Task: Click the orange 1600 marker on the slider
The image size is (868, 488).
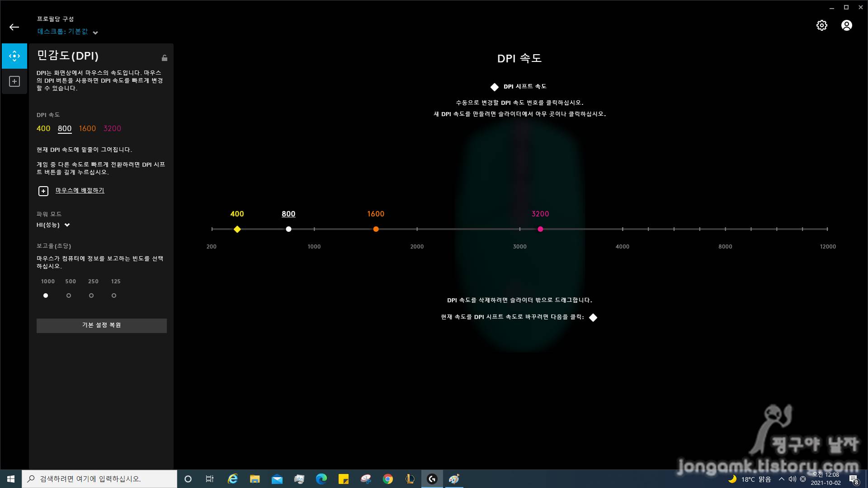Action: (376, 229)
